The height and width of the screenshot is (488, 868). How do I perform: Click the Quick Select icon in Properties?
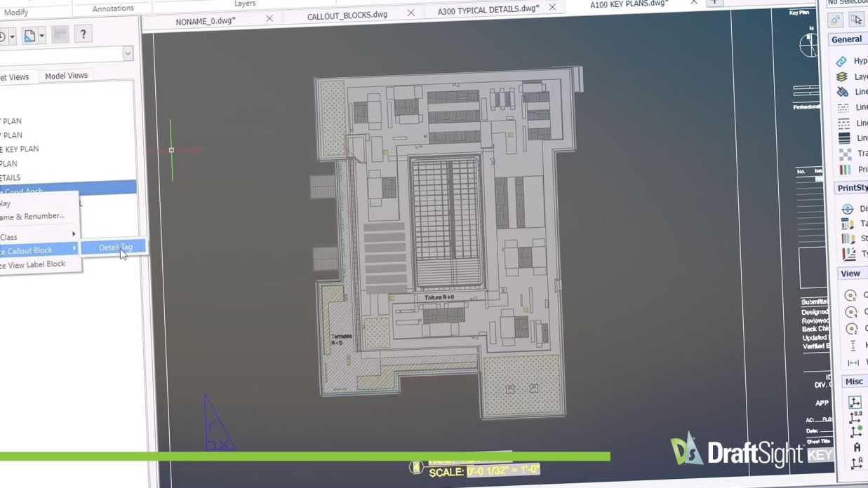(x=836, y=20)
